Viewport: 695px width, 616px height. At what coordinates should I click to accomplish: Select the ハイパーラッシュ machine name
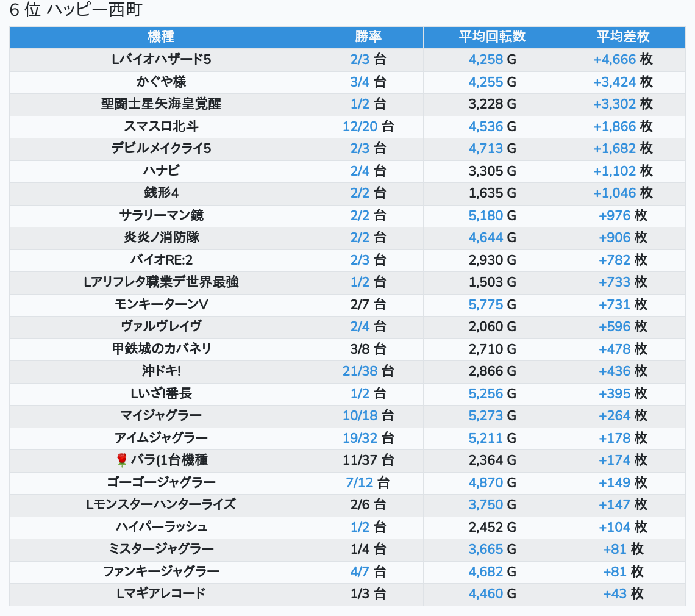click(x=162, y=528)
